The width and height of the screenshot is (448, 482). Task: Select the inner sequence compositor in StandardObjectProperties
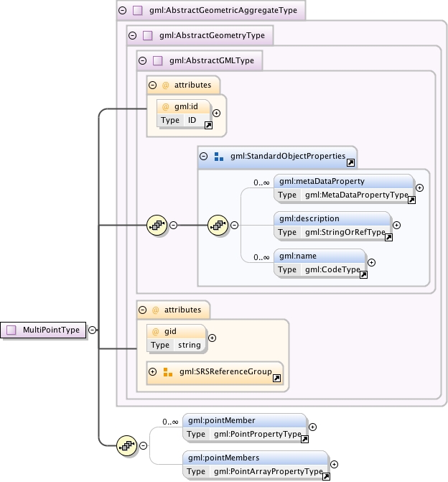218,226
